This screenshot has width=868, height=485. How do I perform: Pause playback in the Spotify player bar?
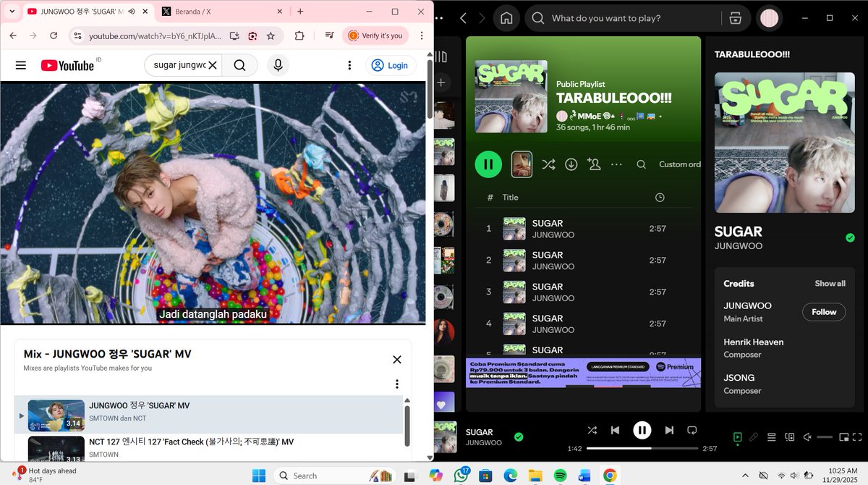[x=642, y=430]
